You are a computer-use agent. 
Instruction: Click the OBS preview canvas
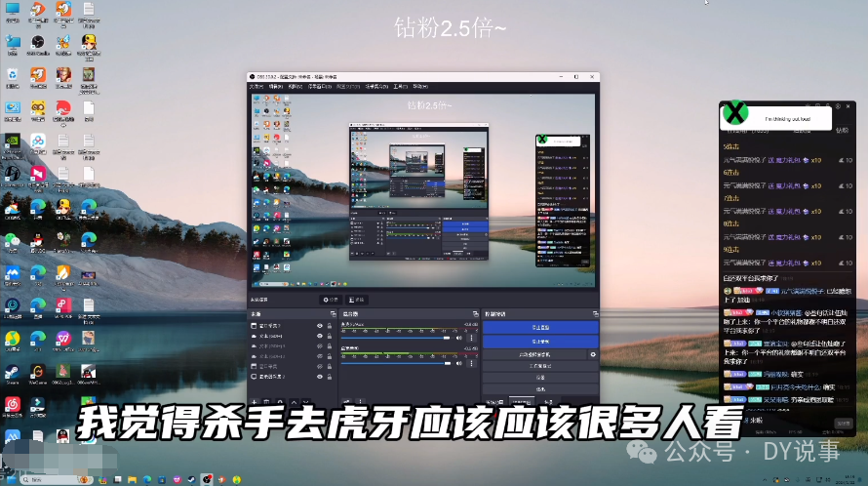(x=423, y=190)
